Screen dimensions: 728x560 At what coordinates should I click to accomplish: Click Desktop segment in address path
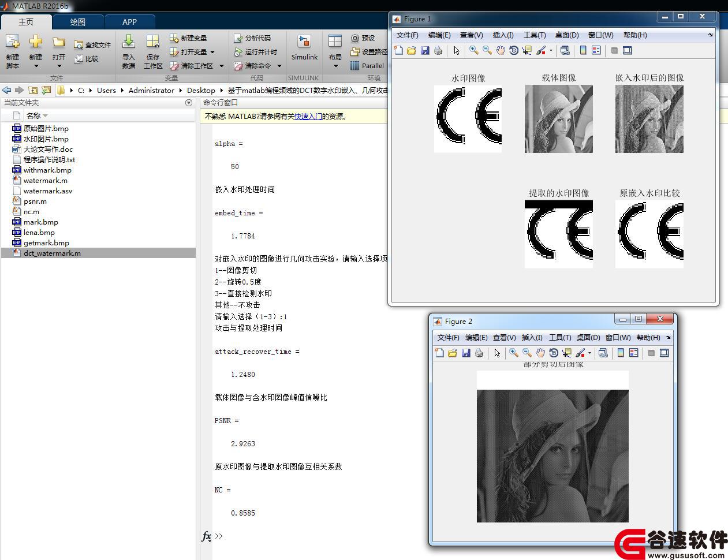click(x=201, y=91)
